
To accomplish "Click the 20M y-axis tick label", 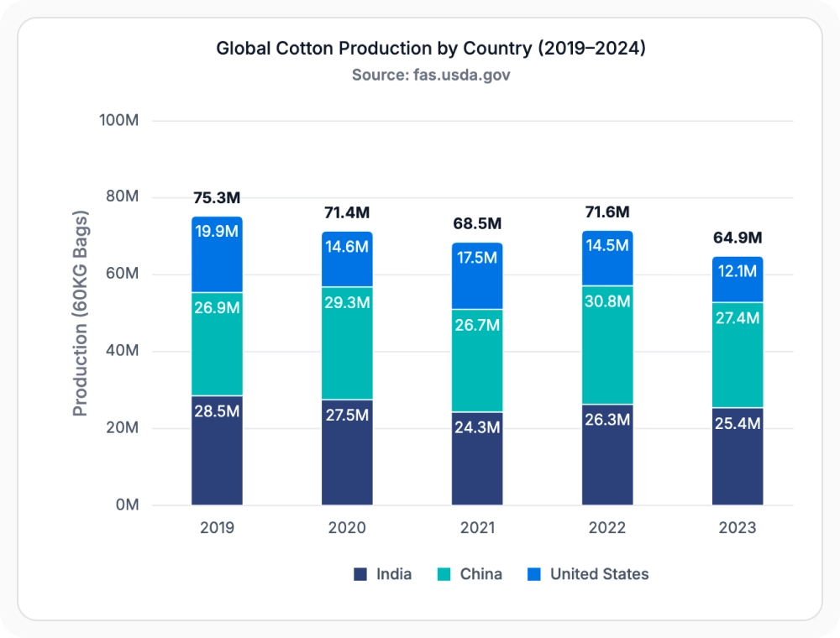I will pyautogui.click(x=122, y=427).
